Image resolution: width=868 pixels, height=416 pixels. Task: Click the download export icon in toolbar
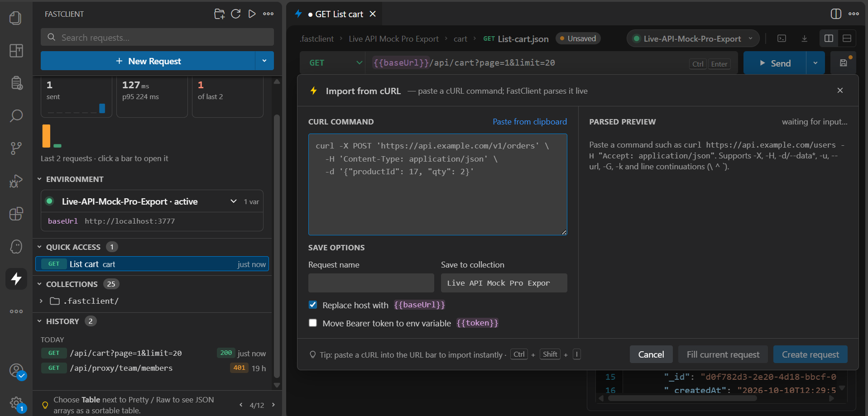[x=804, y=38]
